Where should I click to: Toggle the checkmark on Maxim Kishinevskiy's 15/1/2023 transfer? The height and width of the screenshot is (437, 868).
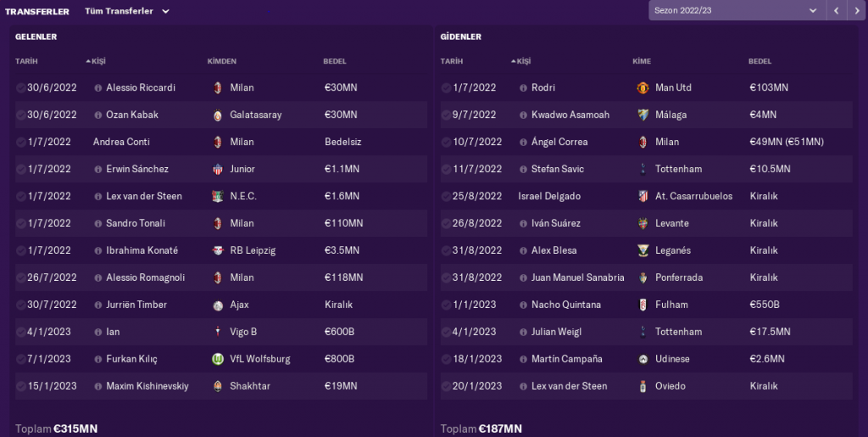pyautogui.click(x=20, y=386)
